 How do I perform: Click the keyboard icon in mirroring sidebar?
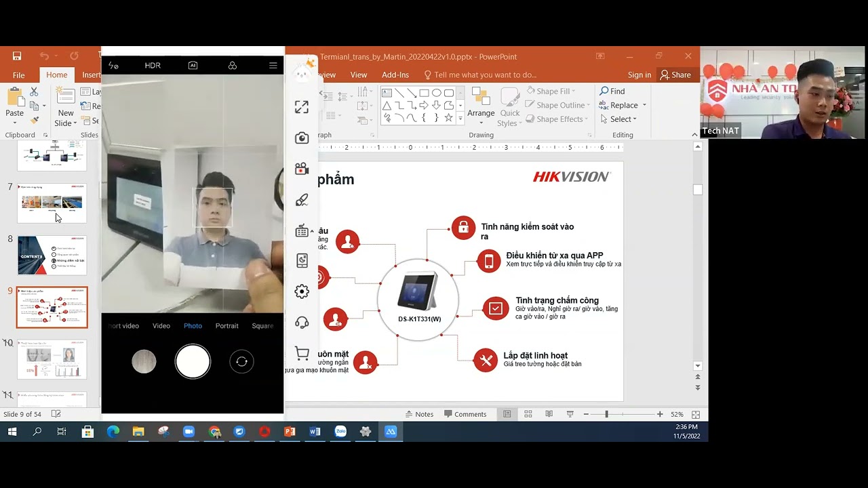[302, 231]
